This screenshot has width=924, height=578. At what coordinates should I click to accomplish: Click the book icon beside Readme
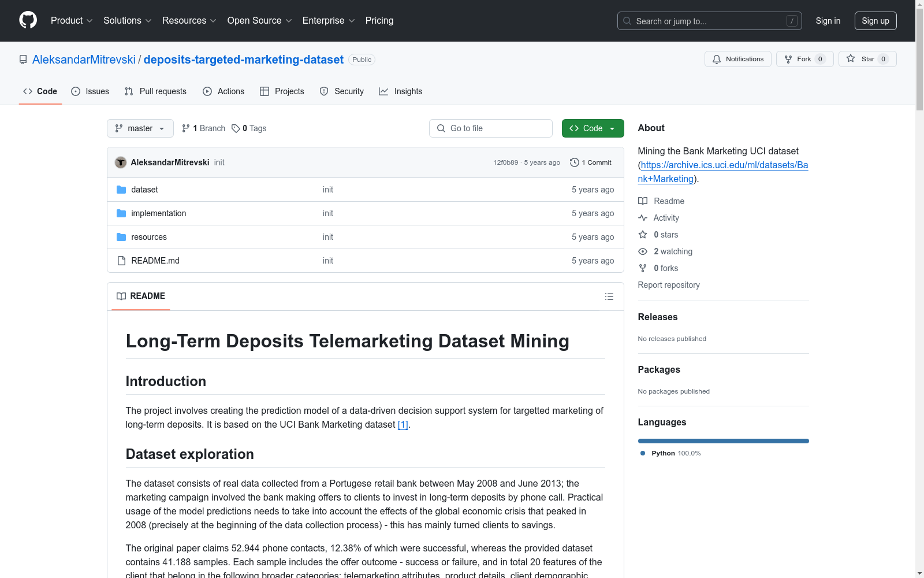(643, 201)
